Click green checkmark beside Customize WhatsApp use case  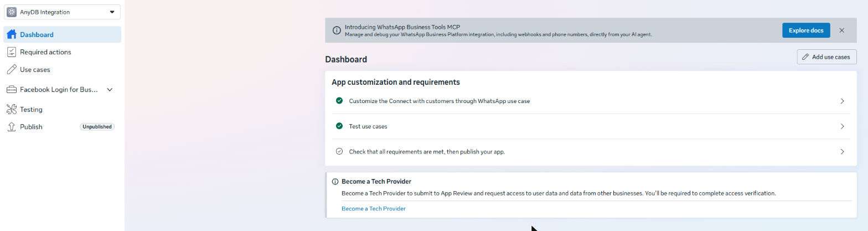pyautogui.click(x=339, y=101)
